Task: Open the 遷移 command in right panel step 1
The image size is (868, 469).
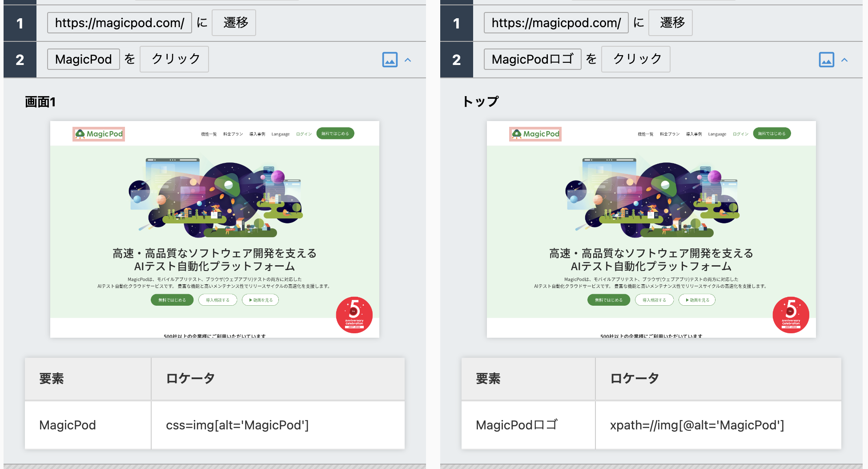Action: 671,23
